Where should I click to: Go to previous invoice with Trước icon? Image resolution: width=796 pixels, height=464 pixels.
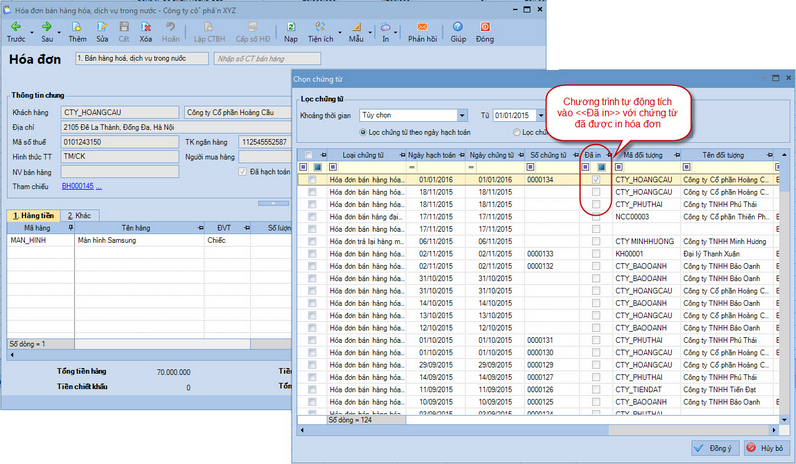point(16,27)
